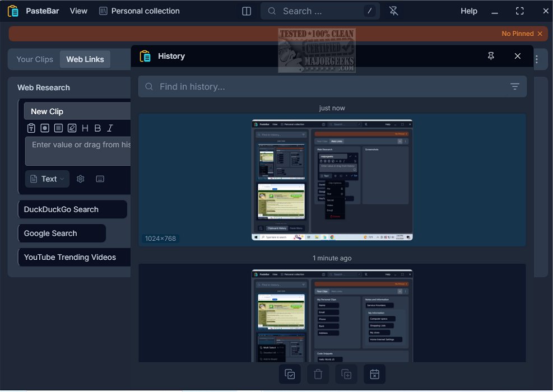Focus the Find in history field
The height and width of the screenshot is (392, 553).
[x=332, y=86]
